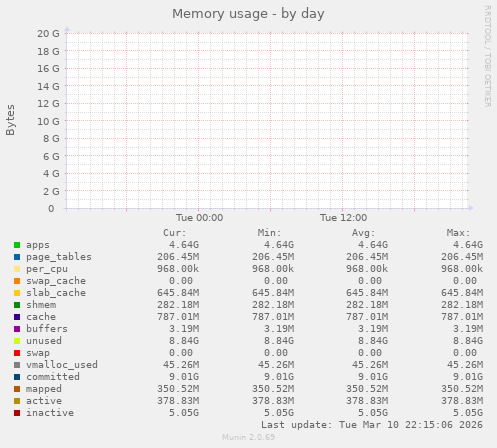Viewport: 497px width, 448px height.
Task: Select the 'swap' legend label
Action: 38,353
